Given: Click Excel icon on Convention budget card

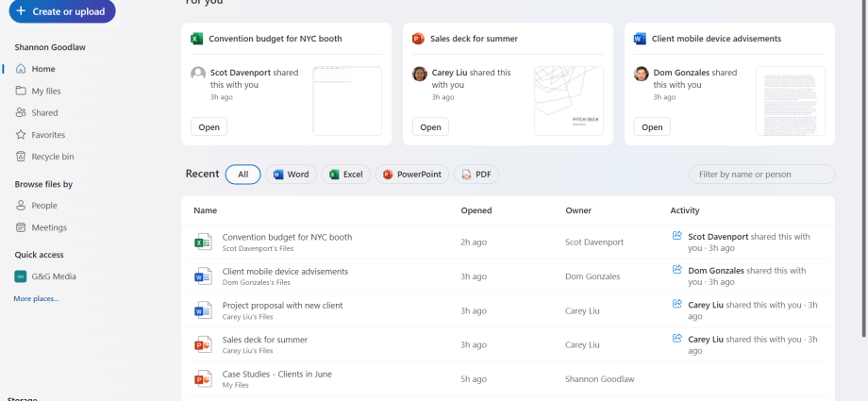Looking at the screenshot, I should pyautogui.click(x=196, y=39).
